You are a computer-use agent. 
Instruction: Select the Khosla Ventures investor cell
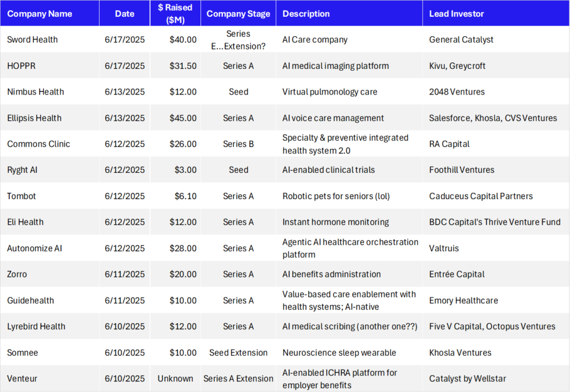pyautogui.click(x=496, y=353)
